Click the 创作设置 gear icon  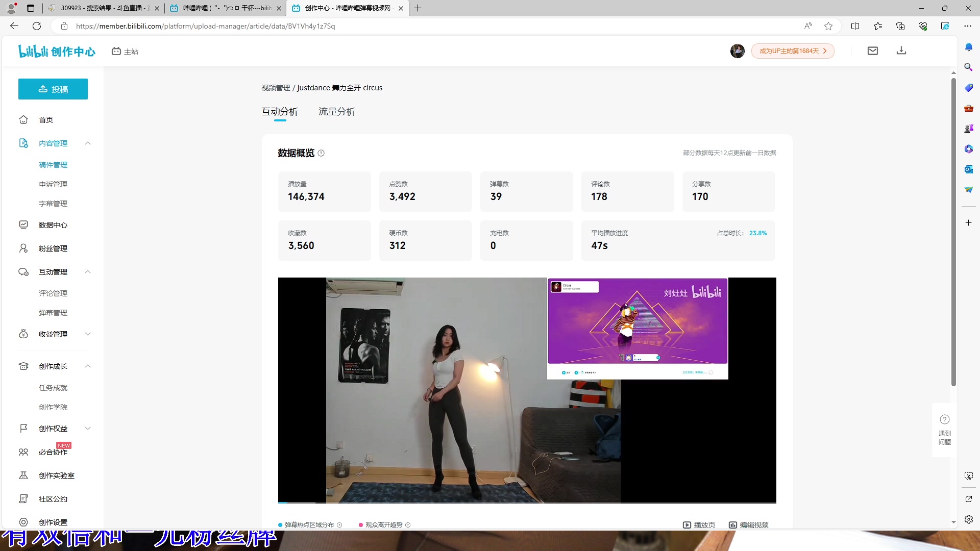pyautogui.click(x=23, y=522)
